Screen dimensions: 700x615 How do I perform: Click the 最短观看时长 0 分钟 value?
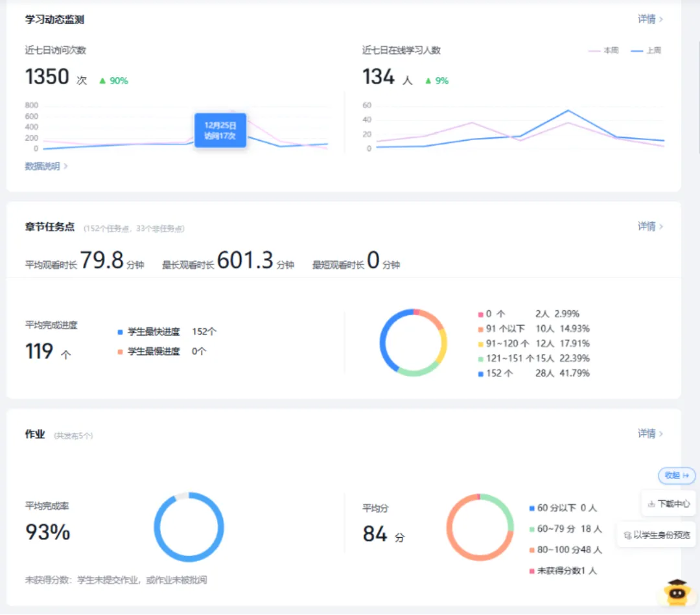pyautogui.click(x=356, y=261)
